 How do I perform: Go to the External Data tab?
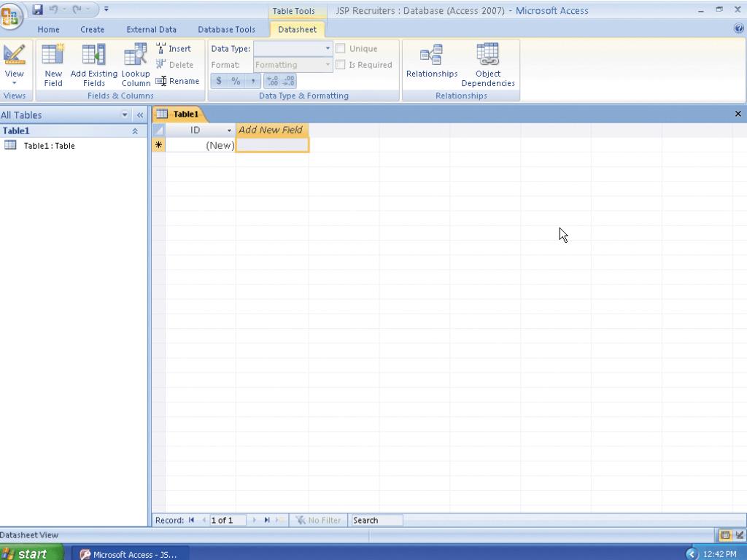coord(151,29)
